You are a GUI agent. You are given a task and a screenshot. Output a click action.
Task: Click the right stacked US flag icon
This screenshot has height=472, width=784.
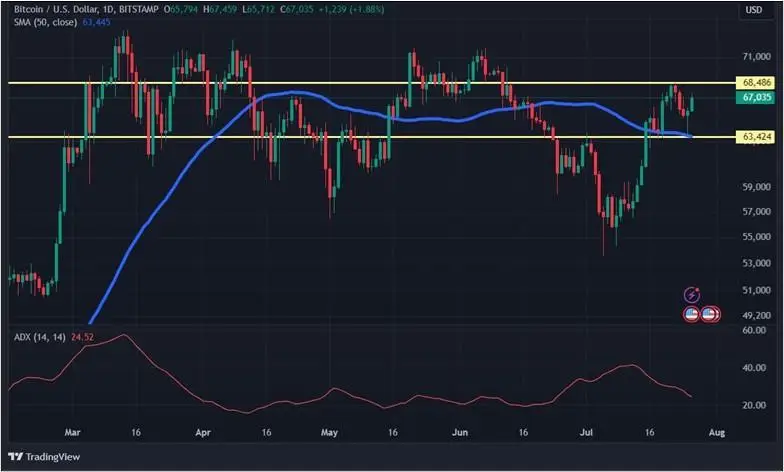pyautogui.click(x=710, y=314)
